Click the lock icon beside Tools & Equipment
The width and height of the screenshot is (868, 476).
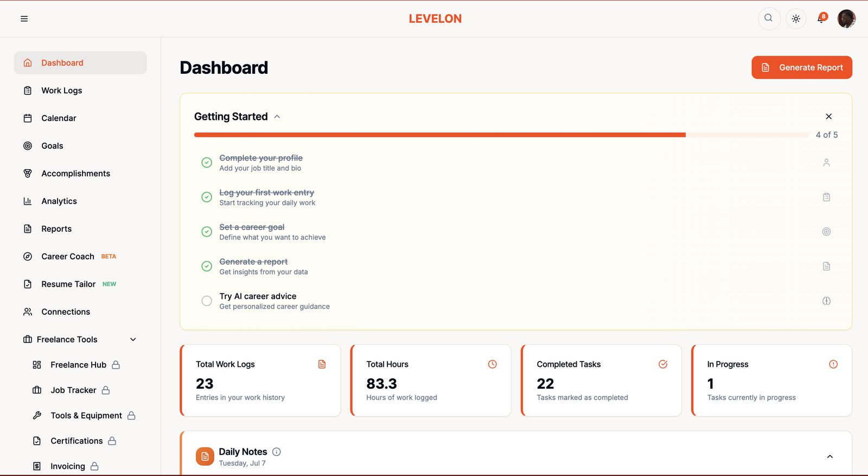pos(131,416)
